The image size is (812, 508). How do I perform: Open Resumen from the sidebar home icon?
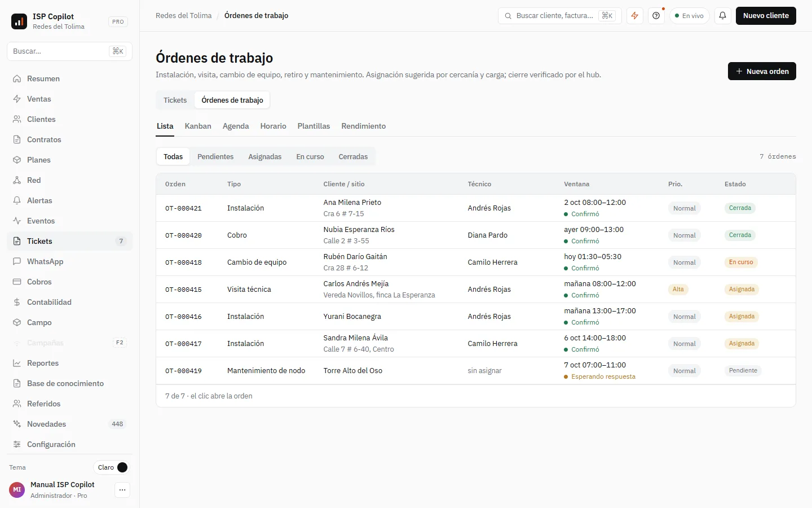[x=17, y=78]
